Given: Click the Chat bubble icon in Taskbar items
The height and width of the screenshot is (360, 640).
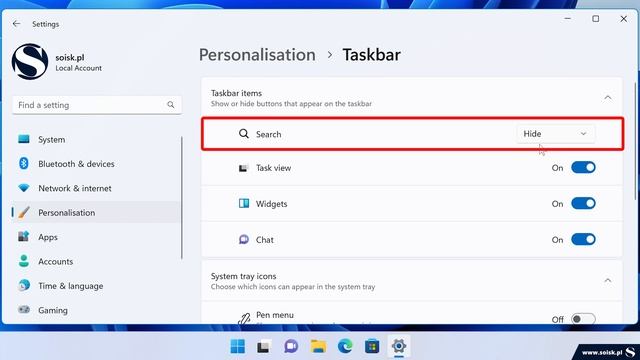Looking at the screenshot, I should [x=244, y=239].
